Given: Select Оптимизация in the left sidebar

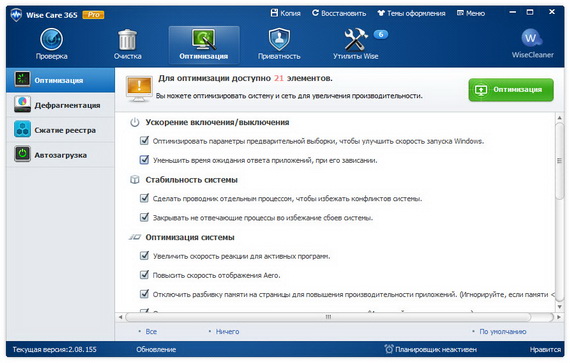Looking at the screenshot, I should (x=60, y=80).
